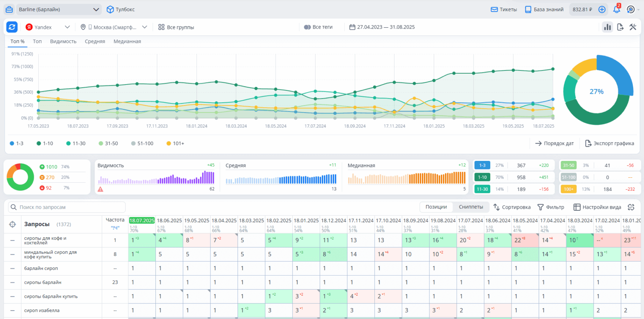The image size is (644, 319).
Task: Click the Экспорт графика button
Action: [609, 143]
